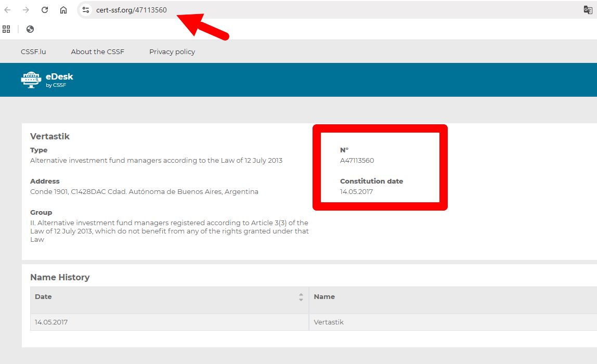
Task: Open the CSSF.lu link
Action: point(33,52)
